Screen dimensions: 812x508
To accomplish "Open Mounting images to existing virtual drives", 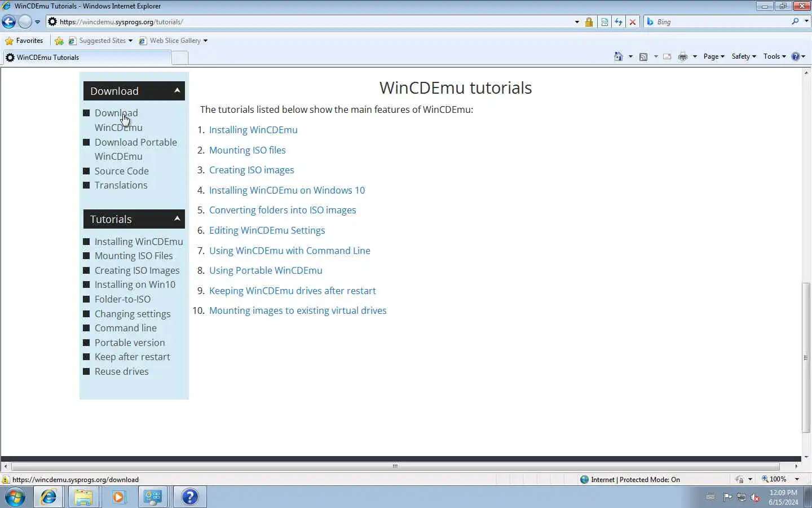I will [298, 310].
